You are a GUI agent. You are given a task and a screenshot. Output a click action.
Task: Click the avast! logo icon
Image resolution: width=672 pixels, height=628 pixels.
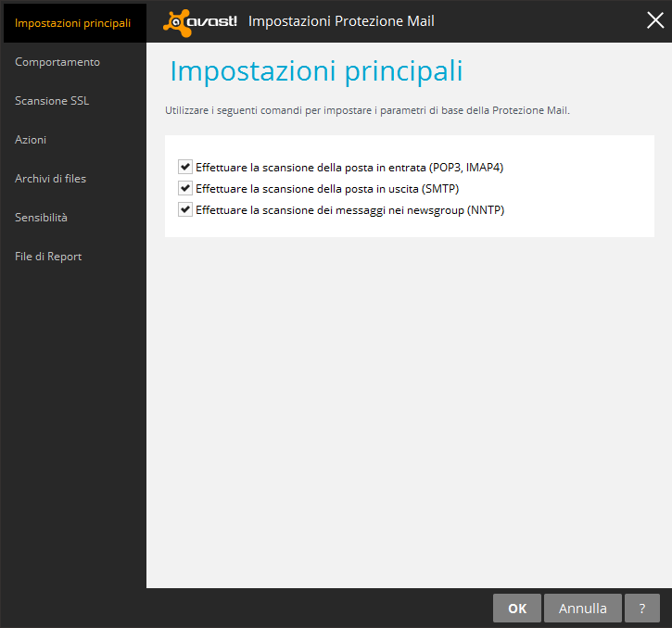199,22
